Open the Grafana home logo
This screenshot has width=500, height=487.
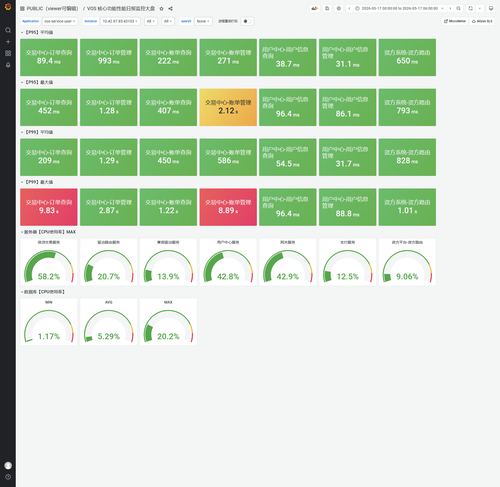point(8,7)
